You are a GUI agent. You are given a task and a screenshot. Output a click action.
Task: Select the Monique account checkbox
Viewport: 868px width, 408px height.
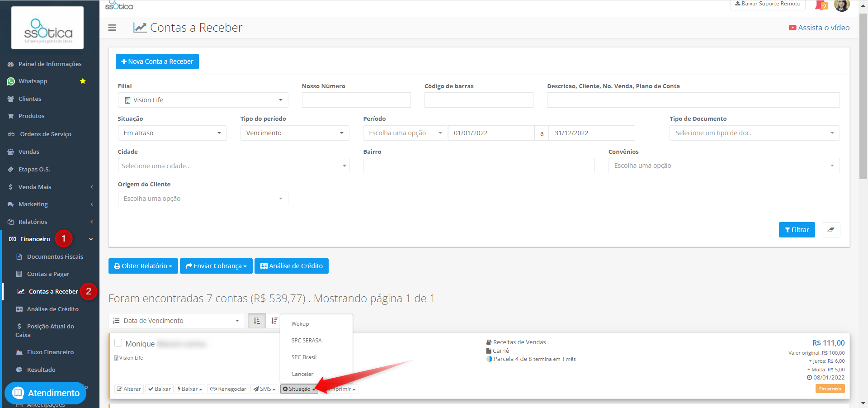[x=118, y=343]
